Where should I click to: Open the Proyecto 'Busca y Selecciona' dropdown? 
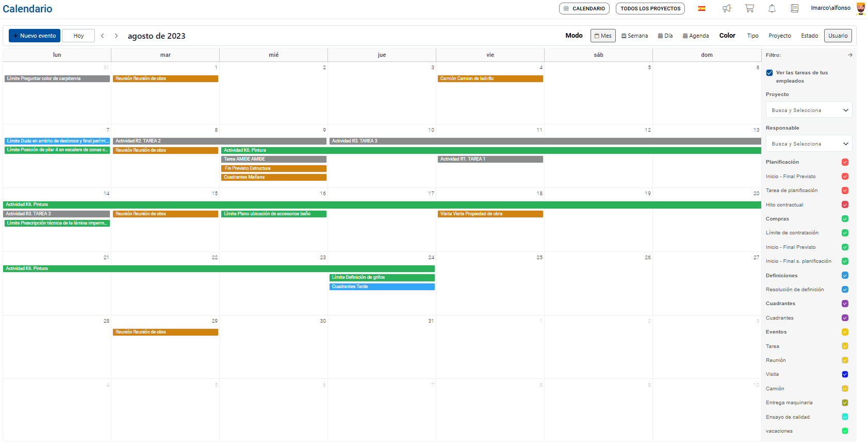(809, 110)
